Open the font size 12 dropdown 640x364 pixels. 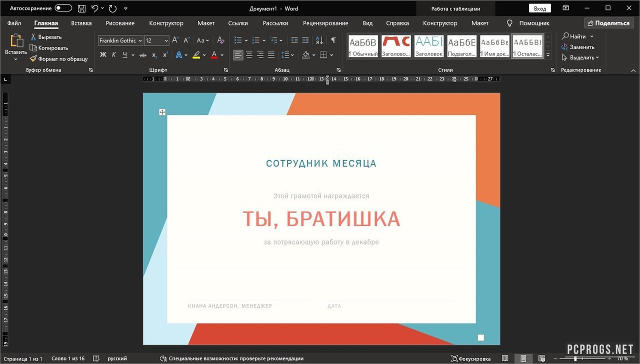[166, 40]
